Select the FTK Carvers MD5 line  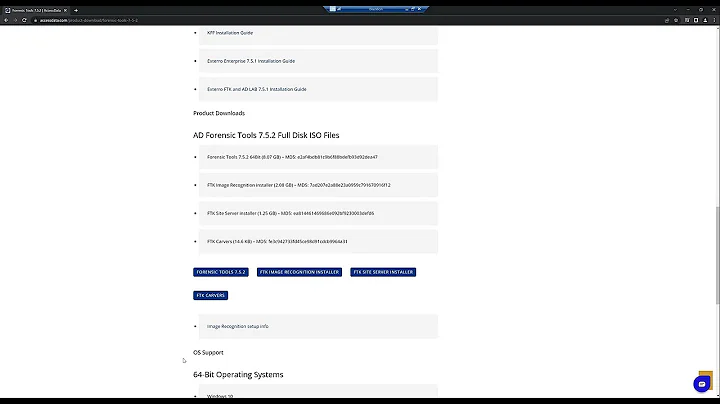(277, 241)
